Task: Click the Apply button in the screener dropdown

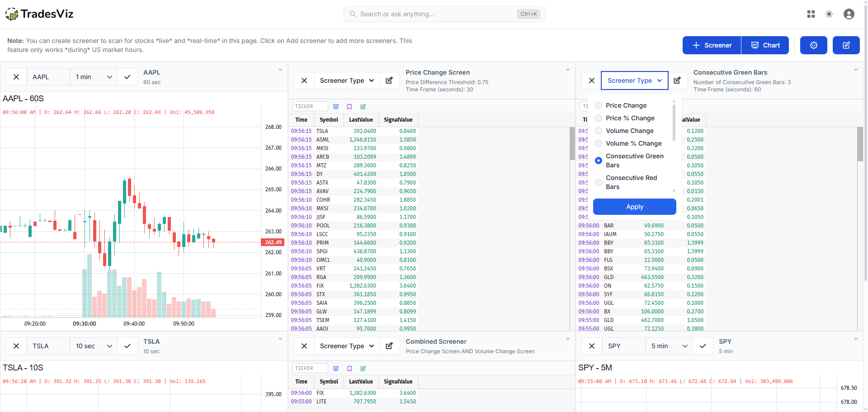Action: click(634, 207)
